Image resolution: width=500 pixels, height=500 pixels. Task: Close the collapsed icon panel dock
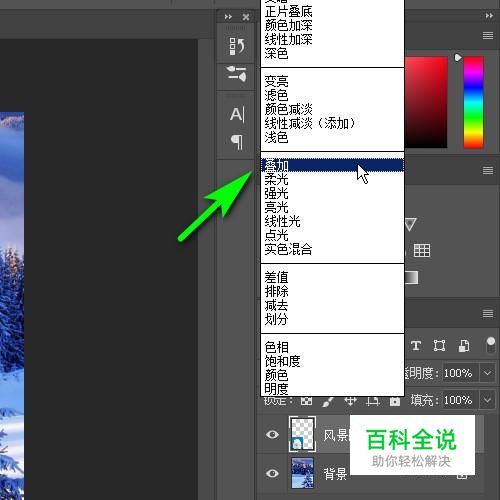(246, 17)
